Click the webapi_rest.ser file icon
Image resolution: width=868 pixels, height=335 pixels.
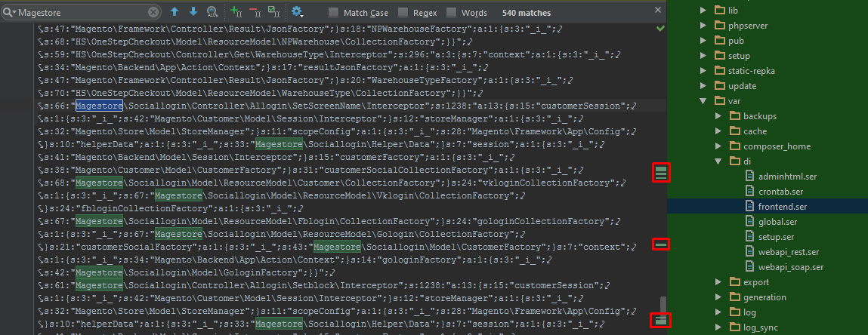point(750,252)
